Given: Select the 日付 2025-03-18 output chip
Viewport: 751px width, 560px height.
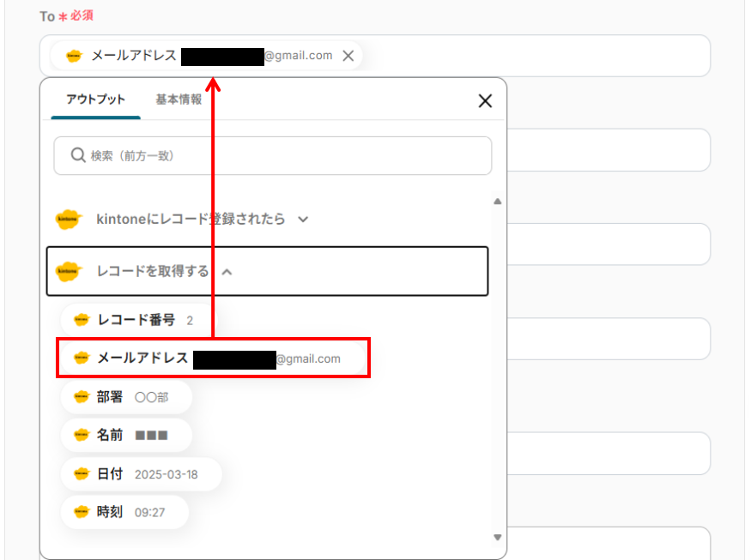Looking at the screenshot, I should [x=142, y=474].
